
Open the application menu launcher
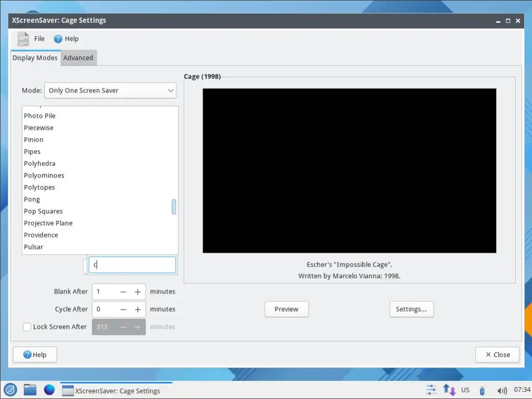click(10, 390)
